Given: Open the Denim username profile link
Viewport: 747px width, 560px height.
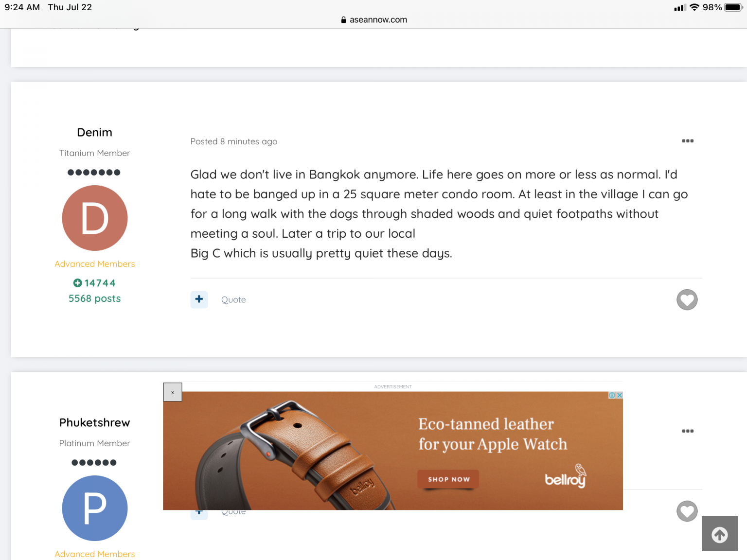Looking at the screenshot, I should 95,133.
